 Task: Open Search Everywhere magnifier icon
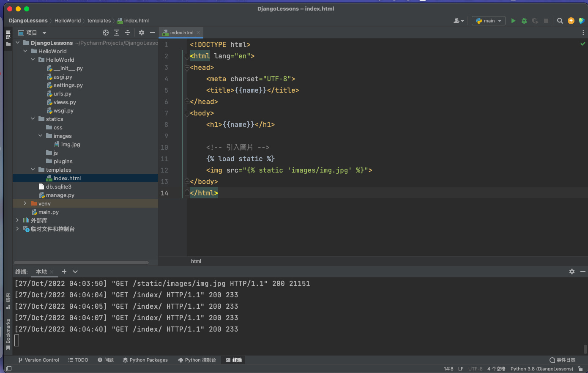(x=560, y=21)
